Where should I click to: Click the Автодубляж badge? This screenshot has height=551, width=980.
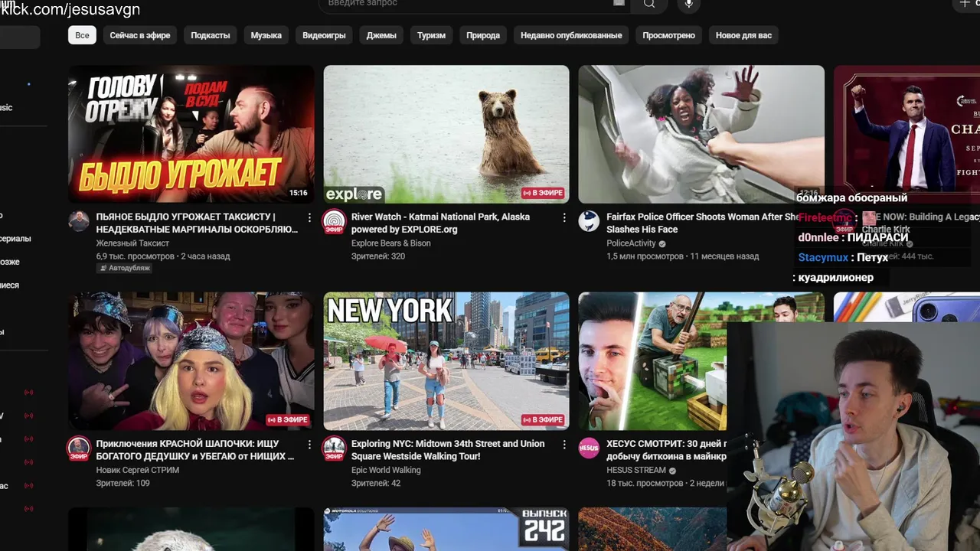pyautogui.click(x=124, y=269)
